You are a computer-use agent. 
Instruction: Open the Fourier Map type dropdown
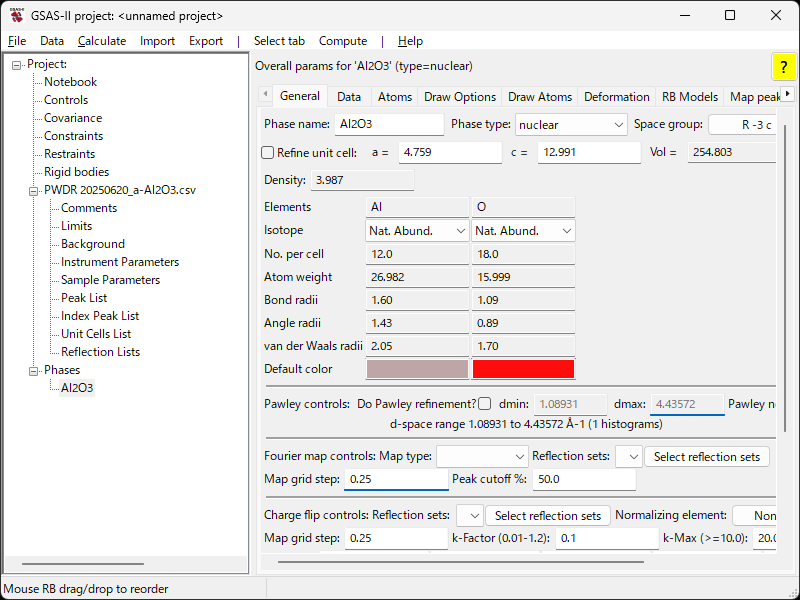click(x=482, y=456)
